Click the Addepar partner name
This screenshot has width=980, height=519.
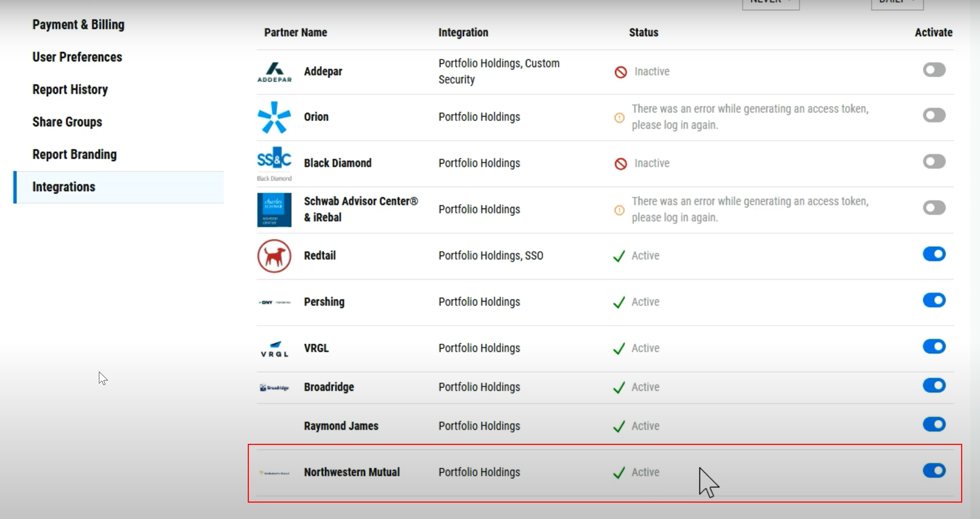[323, 72]
